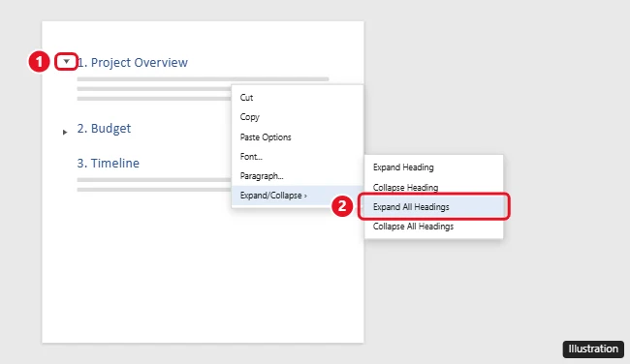Collapse the Project Overview heading triangle
Screen dimensions: 630x364
[66, 61]
